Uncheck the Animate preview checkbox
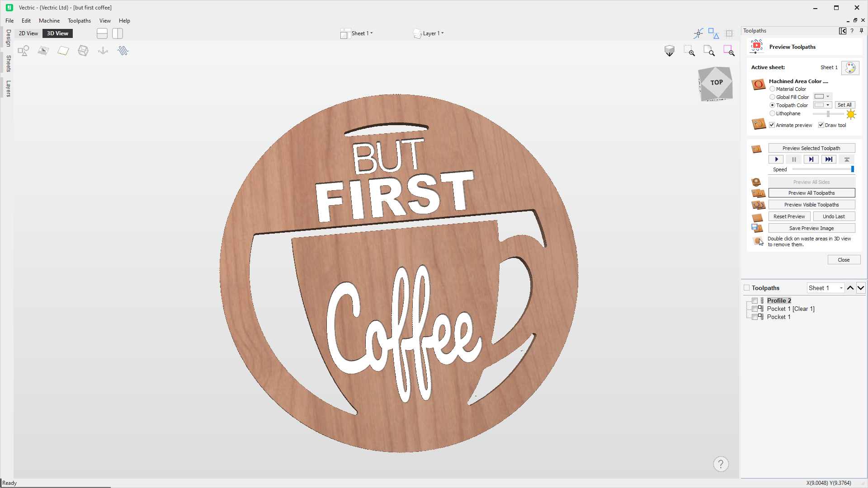868x488 pixels. (x=772, y=125)
